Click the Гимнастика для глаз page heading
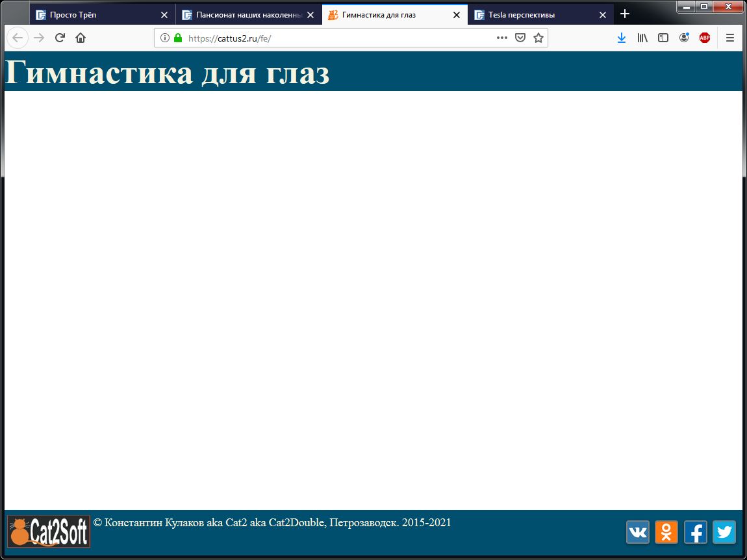The image size is (747, 560). (x=167, y=73)
